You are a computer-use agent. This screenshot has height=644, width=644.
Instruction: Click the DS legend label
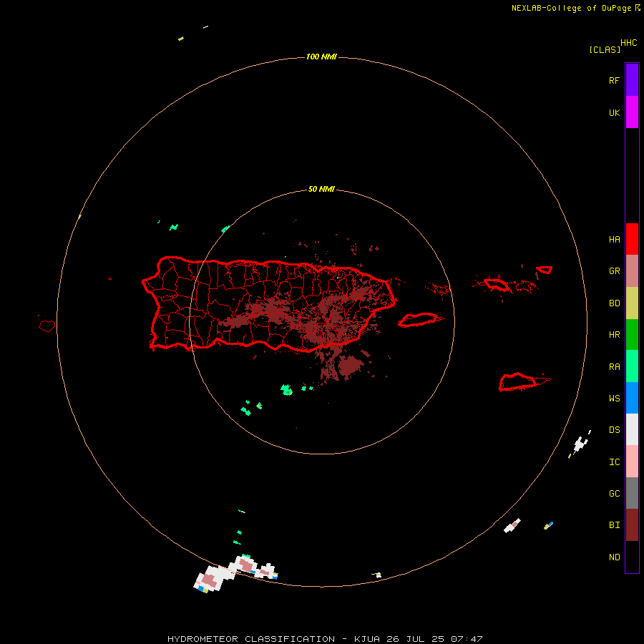point(614,429)
